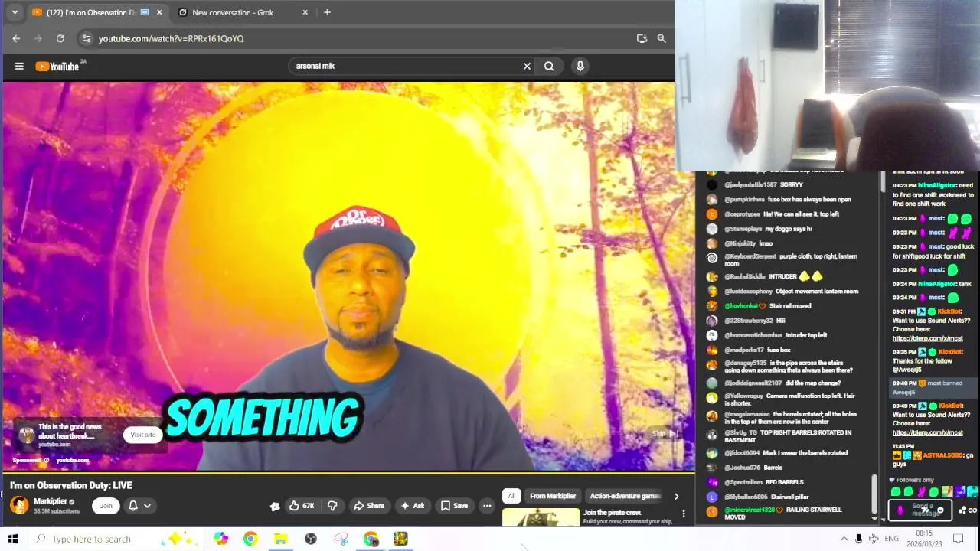Image resolution: width=980 pixels, height=551 pixels.
Task: Open 'Join the pirate crew' ad thumbnail
Action: [x=541, y=517]
